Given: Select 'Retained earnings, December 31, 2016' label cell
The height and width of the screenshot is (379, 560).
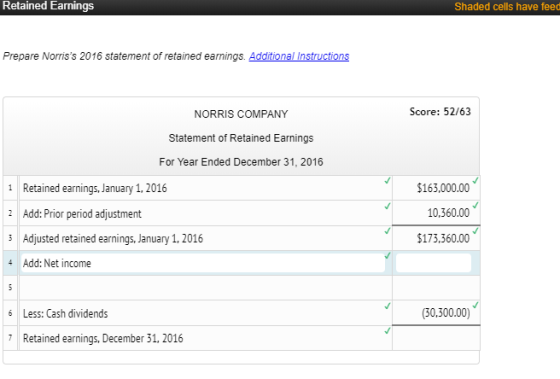Looking at the screenshot, I should 206,338.
